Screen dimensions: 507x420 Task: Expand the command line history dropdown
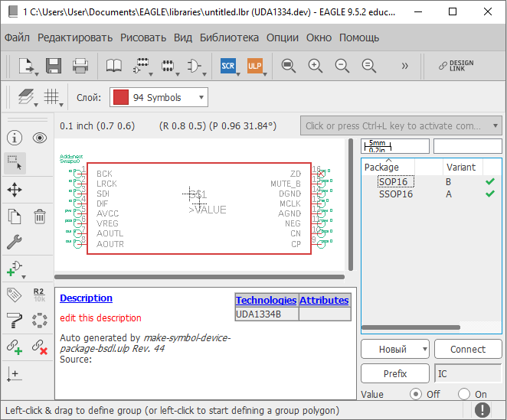495,125
